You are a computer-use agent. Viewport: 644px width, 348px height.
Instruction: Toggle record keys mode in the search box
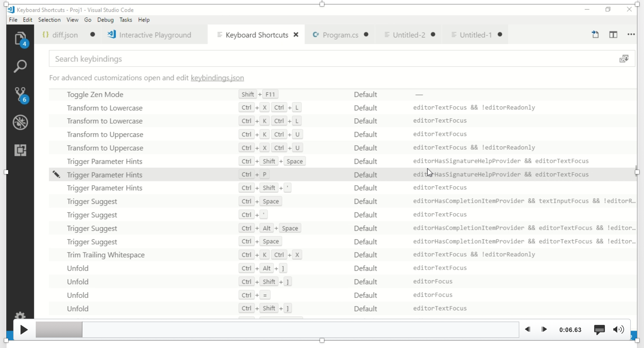(624, 58)
